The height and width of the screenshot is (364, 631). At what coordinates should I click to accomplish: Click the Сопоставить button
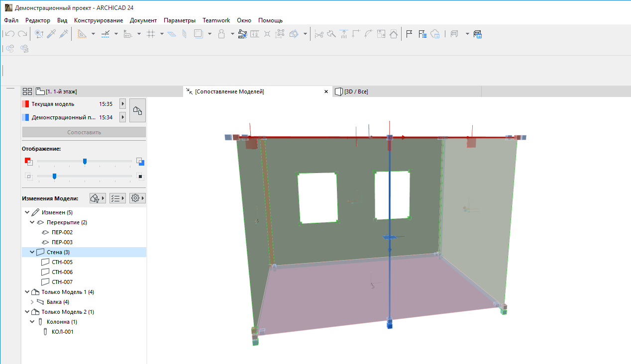[x=84, y=132]
